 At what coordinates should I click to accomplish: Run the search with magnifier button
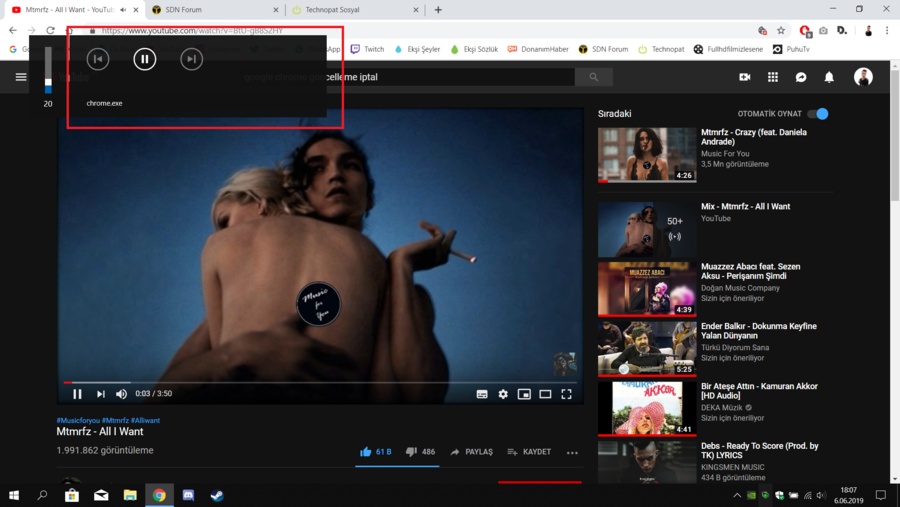click(x=593, y=77)
